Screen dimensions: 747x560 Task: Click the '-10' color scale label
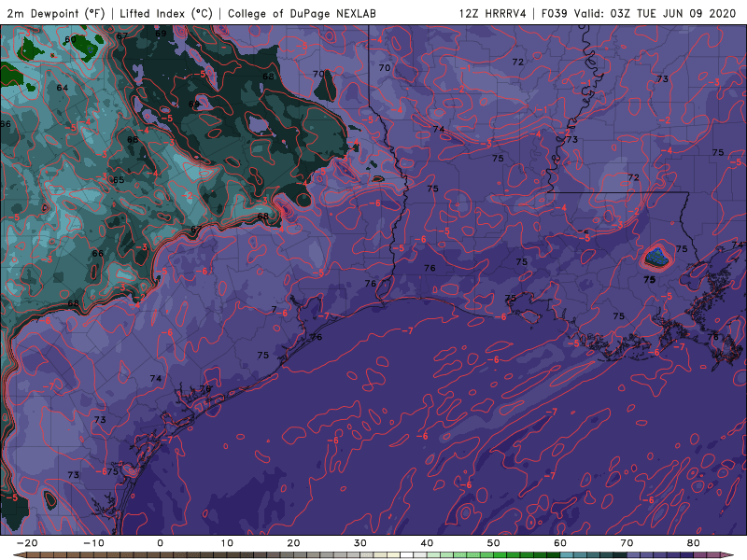point(93,543)
